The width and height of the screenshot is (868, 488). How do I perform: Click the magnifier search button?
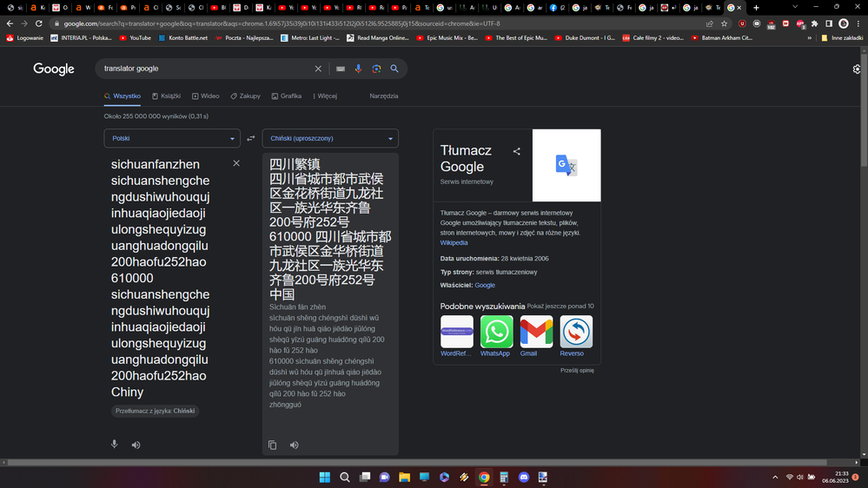coord(394,69)
